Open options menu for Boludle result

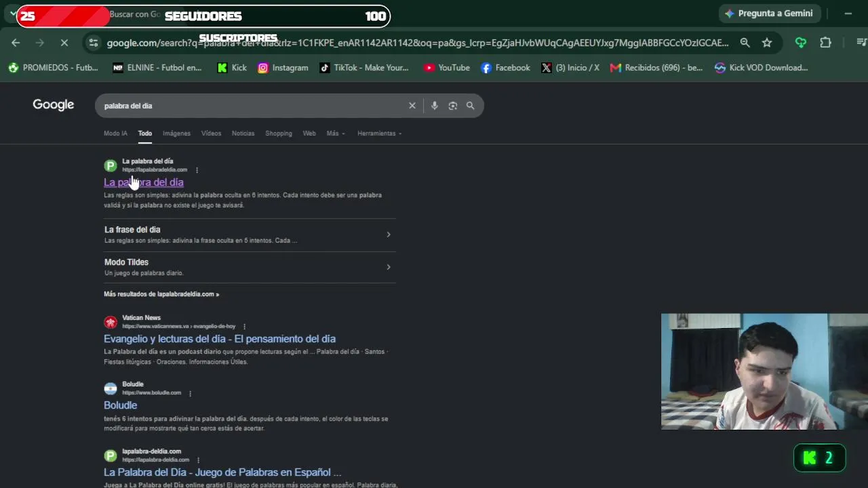click(x=190, y=393)
